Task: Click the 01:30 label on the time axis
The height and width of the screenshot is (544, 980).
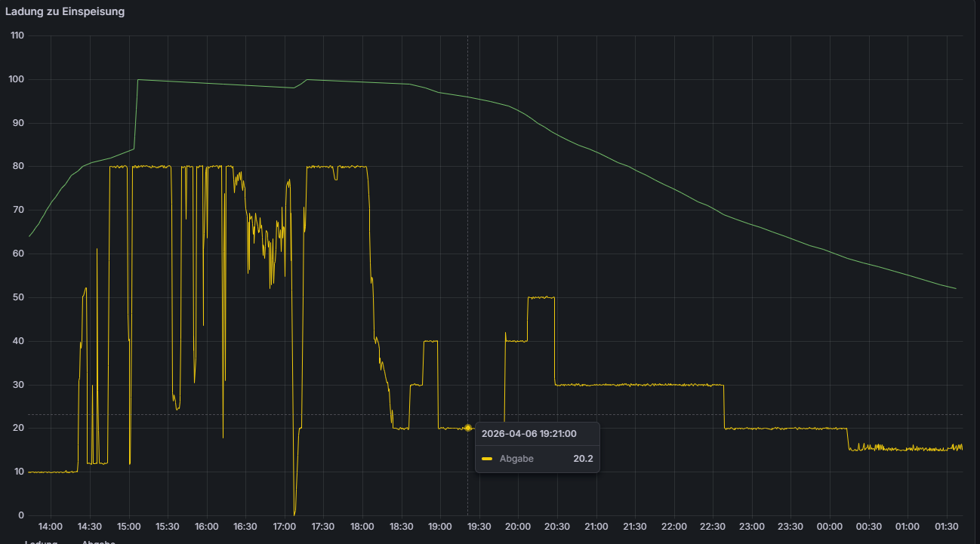Action: coord(947,527)
